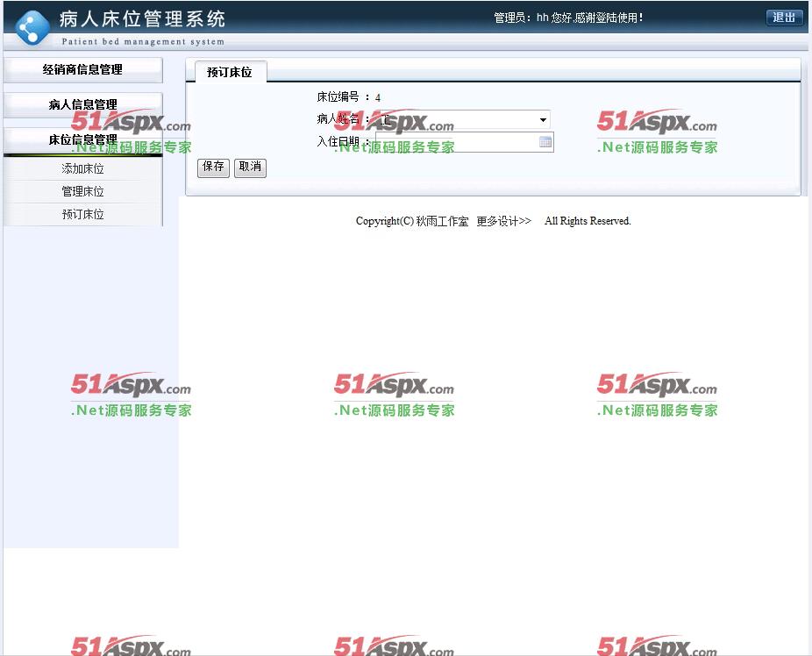The height and width of the screenshot is (656, 812).
Task: Open the calendar picker for 入住日期
Action: [545, 142]
